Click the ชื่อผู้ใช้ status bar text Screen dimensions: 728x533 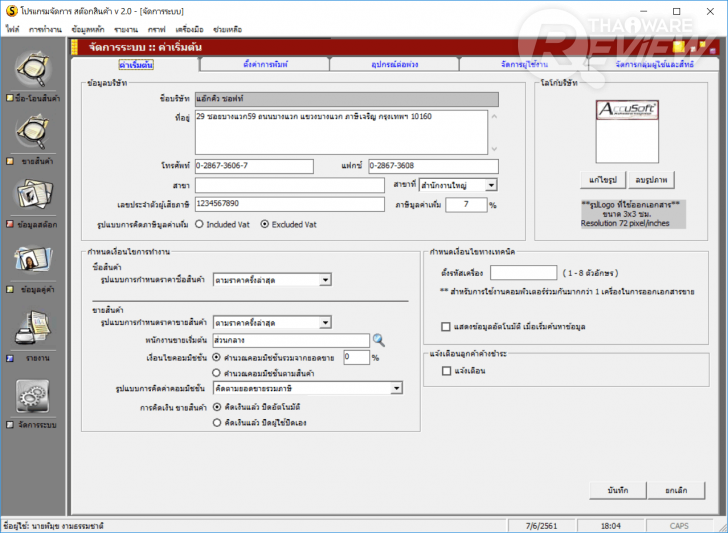point(53,526)
